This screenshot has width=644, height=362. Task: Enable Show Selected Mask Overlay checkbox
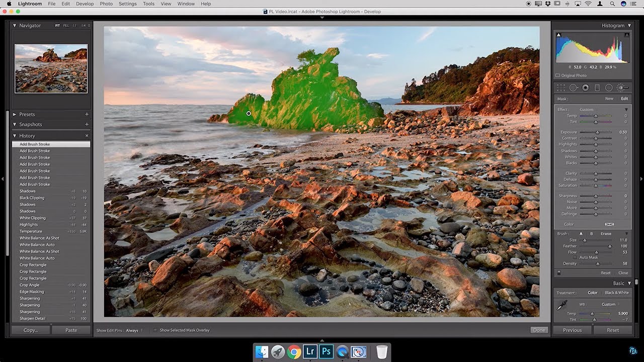point(155,330)
